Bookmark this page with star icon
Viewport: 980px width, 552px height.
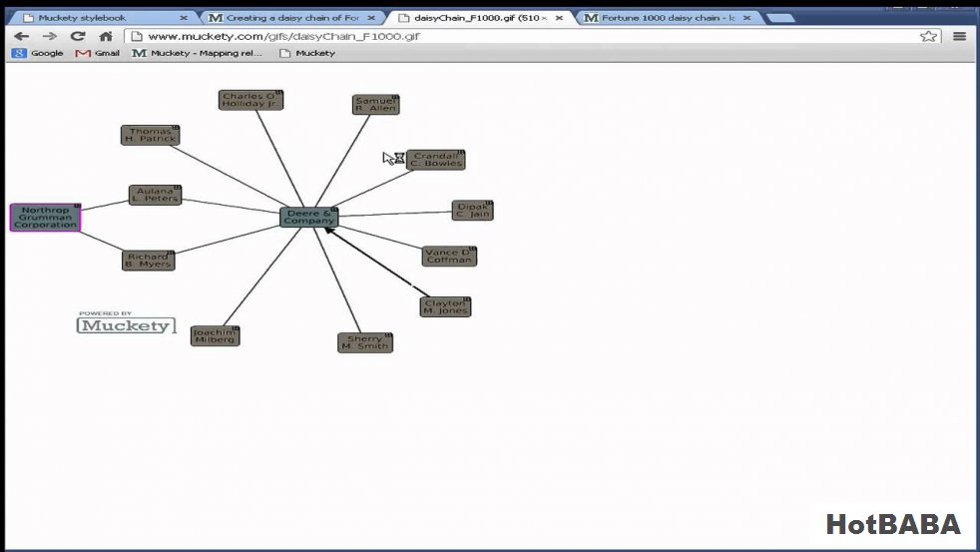(x=928, y=36)
